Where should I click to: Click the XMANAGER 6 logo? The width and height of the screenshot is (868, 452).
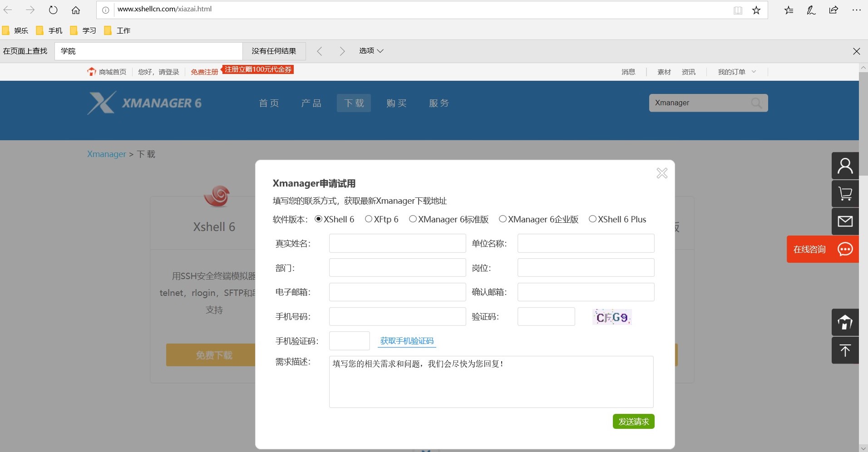(144, 103)
